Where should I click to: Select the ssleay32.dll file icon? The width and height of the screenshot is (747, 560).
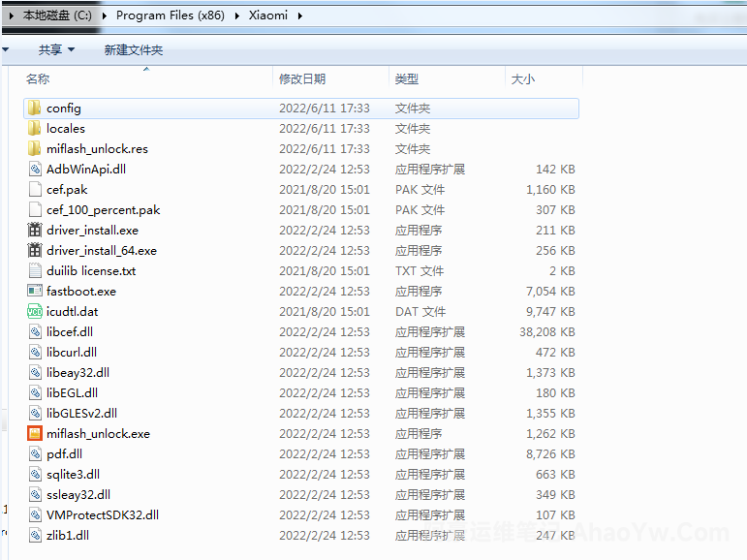coord(35,495)
